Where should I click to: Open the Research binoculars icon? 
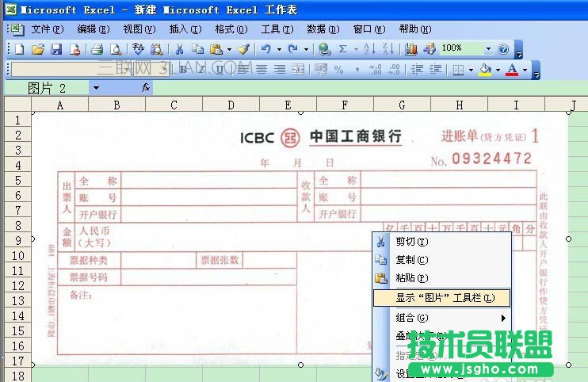pyautogui.click(x=156, y=49)
